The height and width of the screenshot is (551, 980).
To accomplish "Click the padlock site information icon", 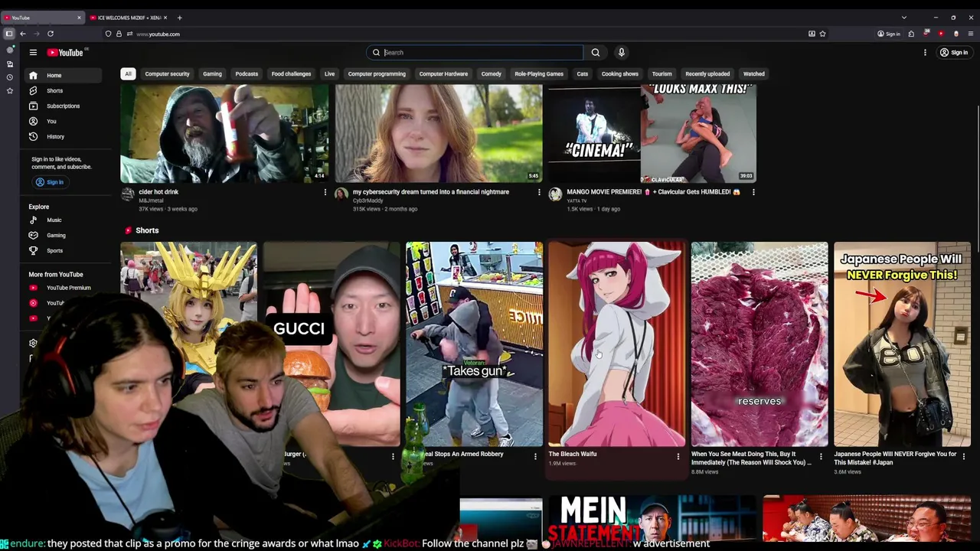I will [x=119, y=34].
